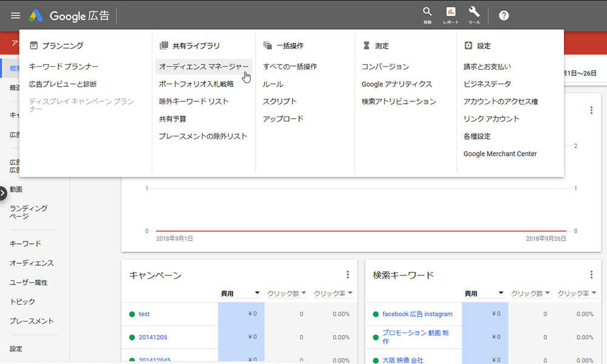This screenshot has width=607, height=364.
Task: Open ポートフォリオ入札戦略
Action: pyautogui.click(x=196, y=84)
